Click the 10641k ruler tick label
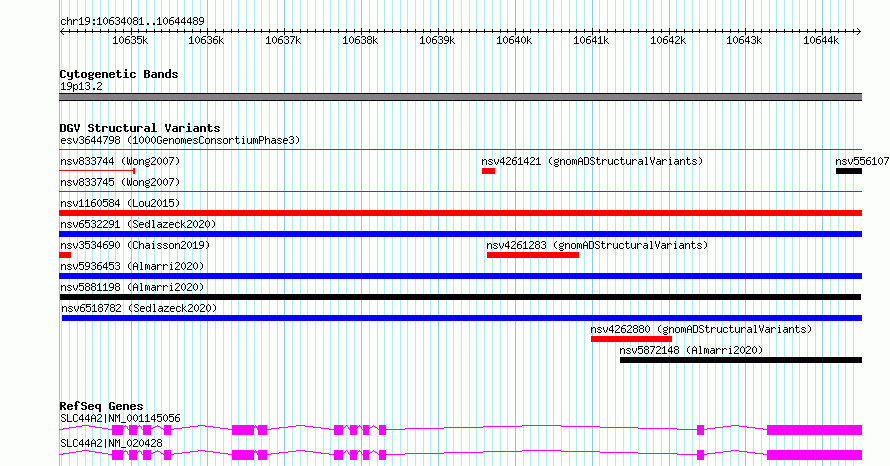This screenshot has width=890, height=466. [x=591, y=40]
